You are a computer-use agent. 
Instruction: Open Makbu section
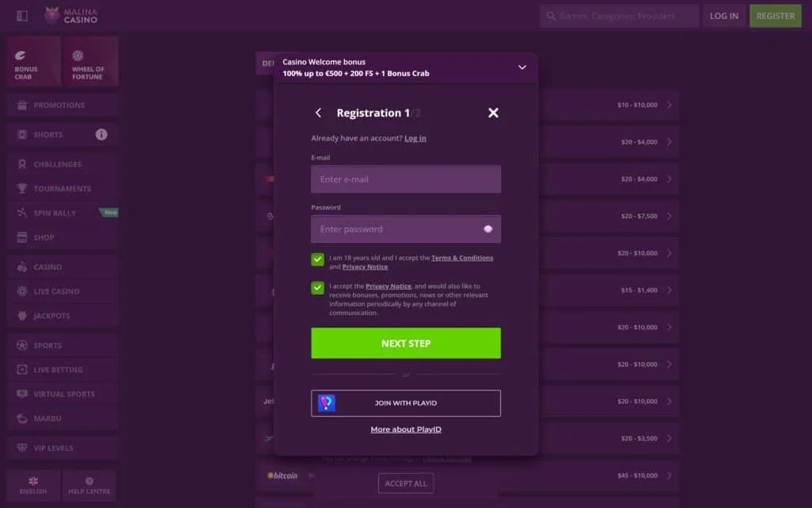point(63,418)
